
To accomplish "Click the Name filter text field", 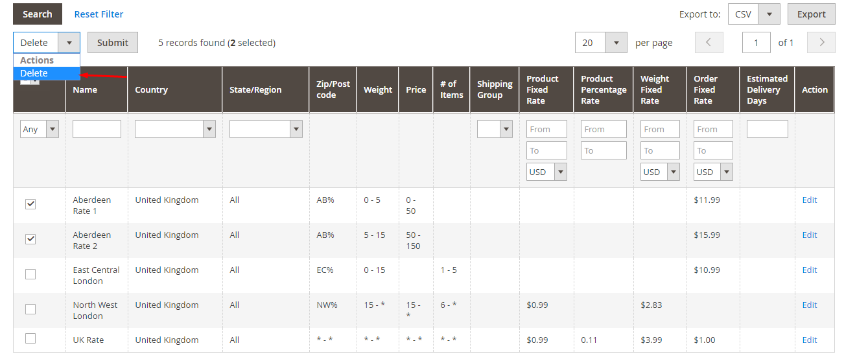I will [97, 129].
